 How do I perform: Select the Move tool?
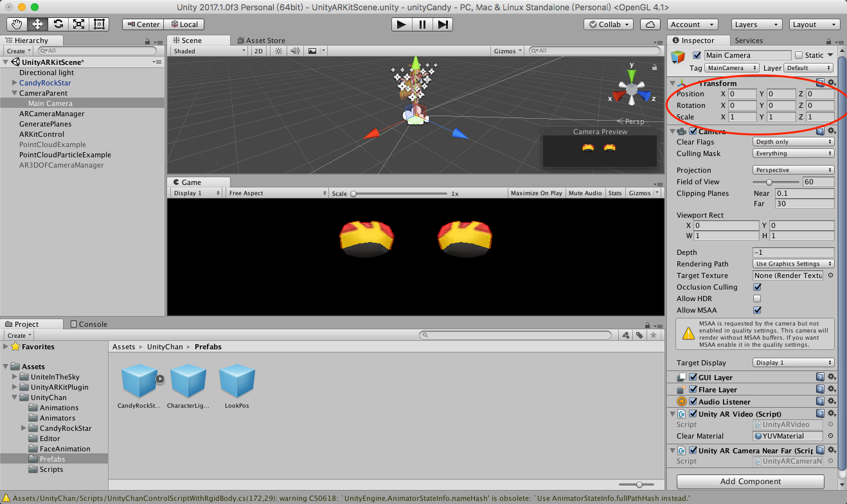38,24
